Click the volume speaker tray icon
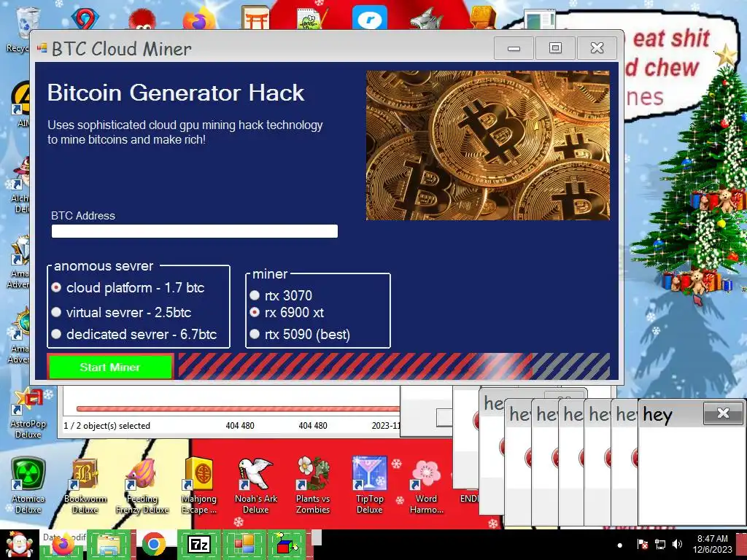 (676, 544)
